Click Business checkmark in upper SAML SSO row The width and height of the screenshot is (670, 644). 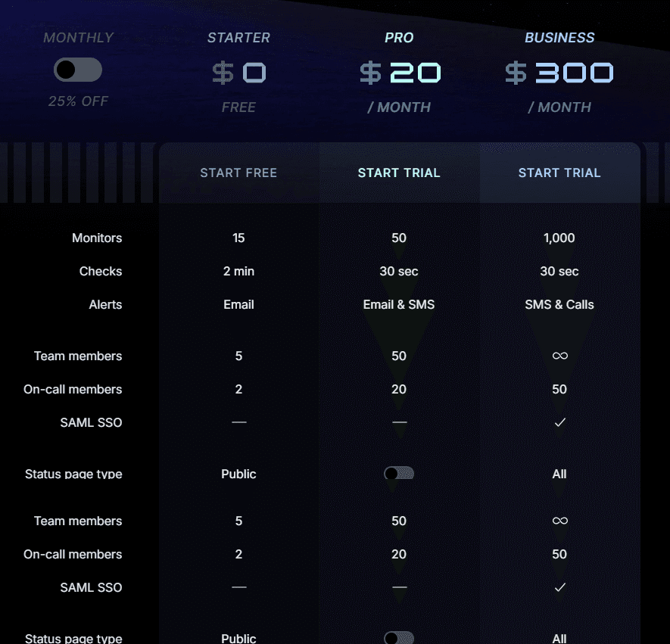point(559,422)
